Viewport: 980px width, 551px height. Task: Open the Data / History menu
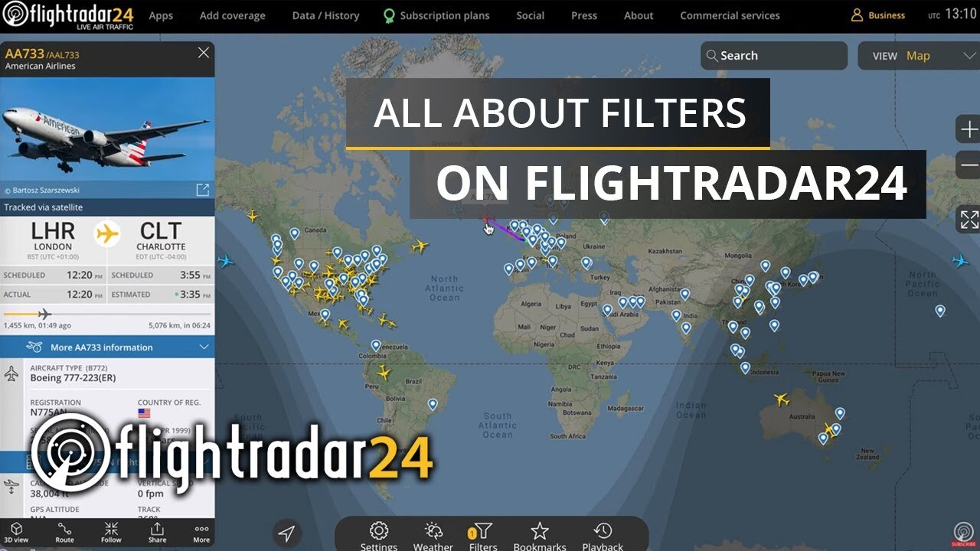[x=325, y=15]
